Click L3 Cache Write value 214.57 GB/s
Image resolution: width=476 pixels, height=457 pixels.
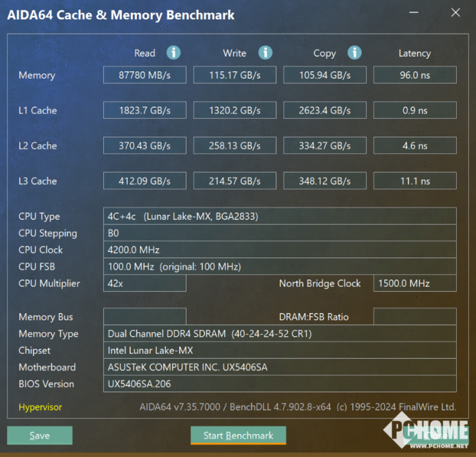coord(235,181)
